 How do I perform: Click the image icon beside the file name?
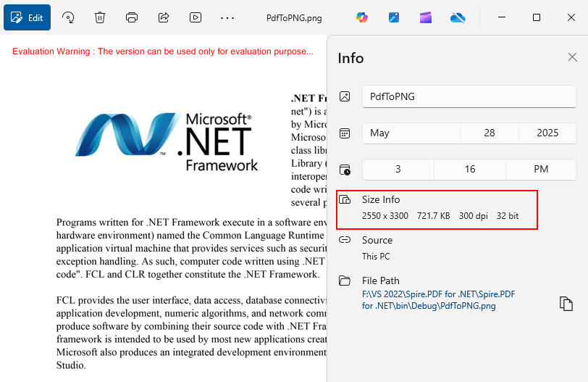(345, 96)
